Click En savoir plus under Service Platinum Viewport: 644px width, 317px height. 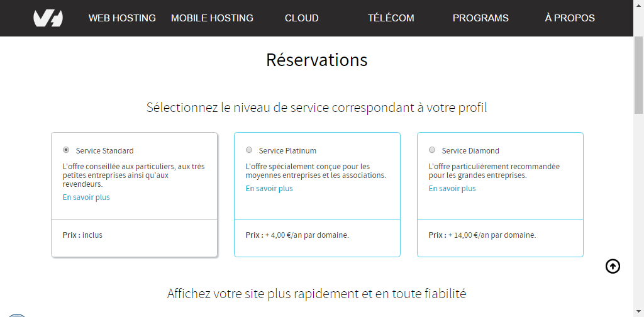269,189
